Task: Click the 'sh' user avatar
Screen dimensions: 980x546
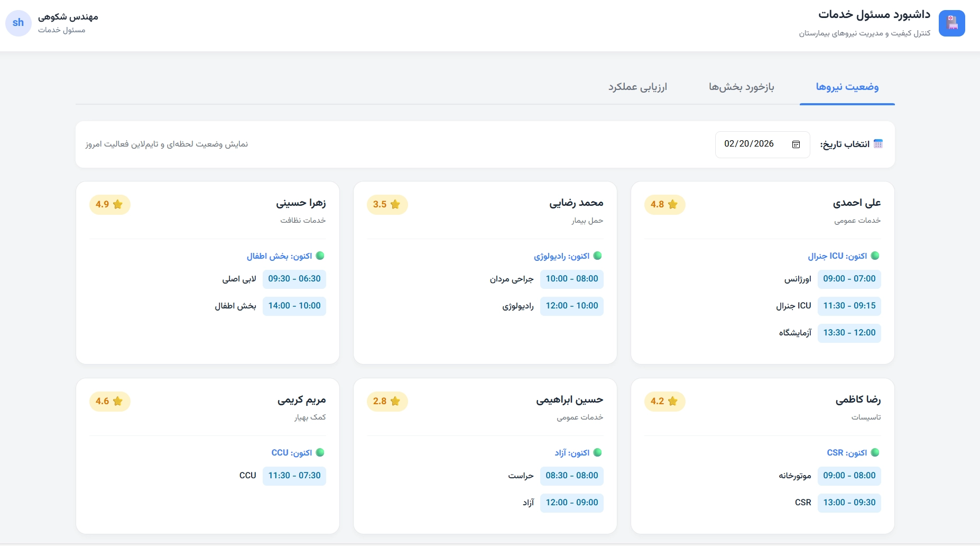Action: coord(19,23)
